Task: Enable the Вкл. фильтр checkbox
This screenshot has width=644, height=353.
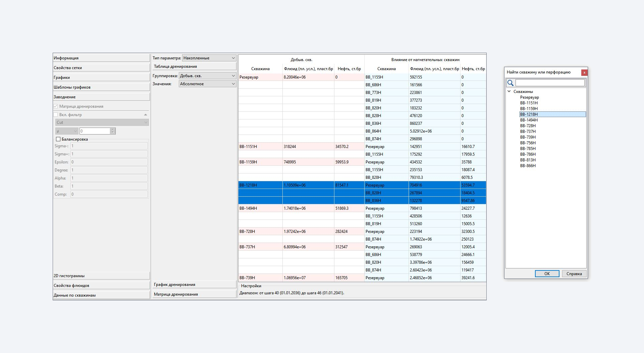Action: (56, 115)
